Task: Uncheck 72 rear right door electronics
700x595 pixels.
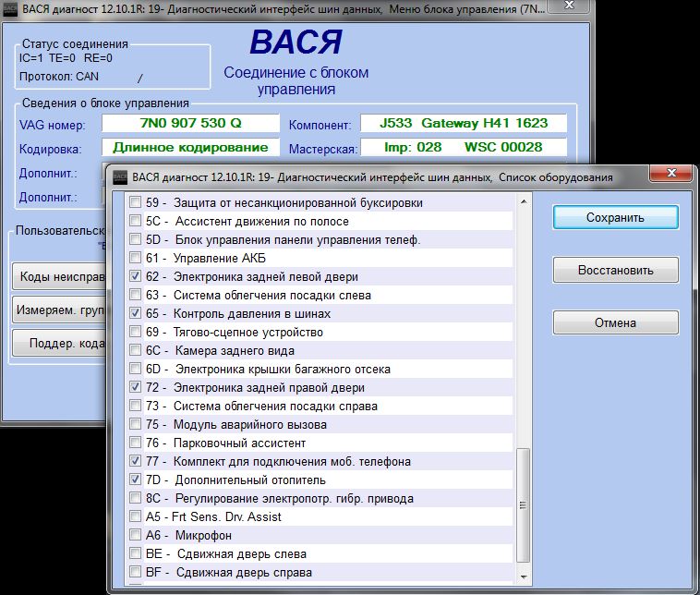Action: click(135, 387)
